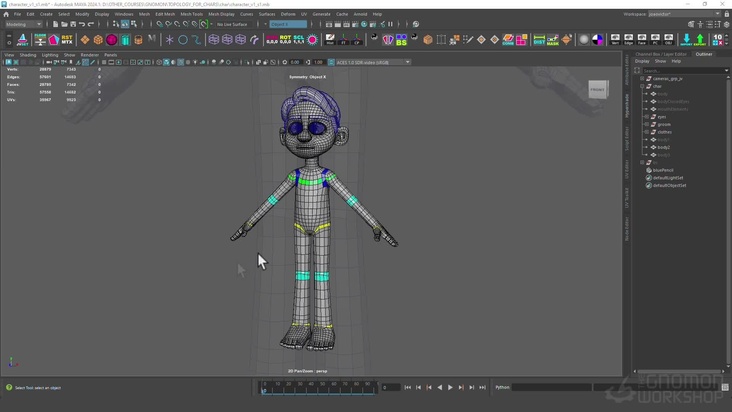The width and height of the screenshot is (732, 412).
Task: Click the Vert visibility shelf icon
Action: tap(615, 40)
